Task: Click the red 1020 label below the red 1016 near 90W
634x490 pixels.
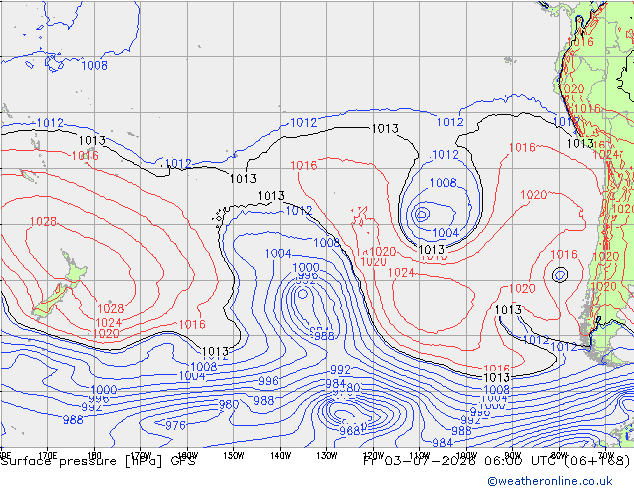Action: [522, 289]
